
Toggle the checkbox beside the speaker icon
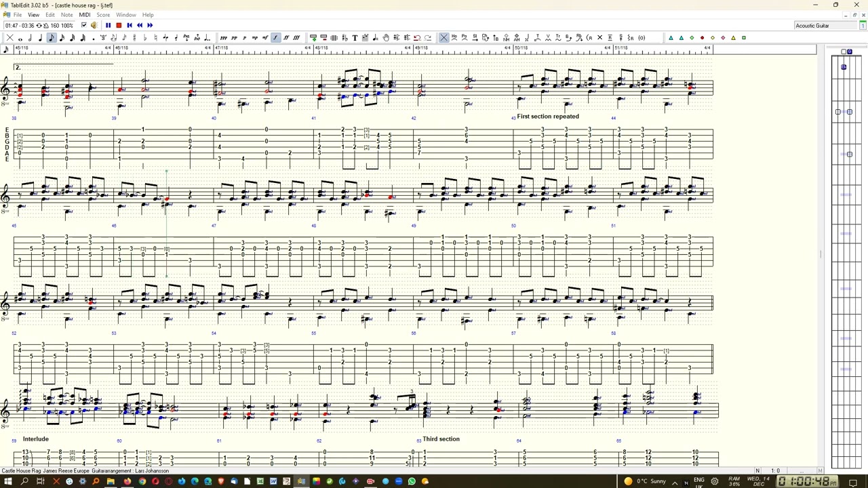tap(84, 26)
